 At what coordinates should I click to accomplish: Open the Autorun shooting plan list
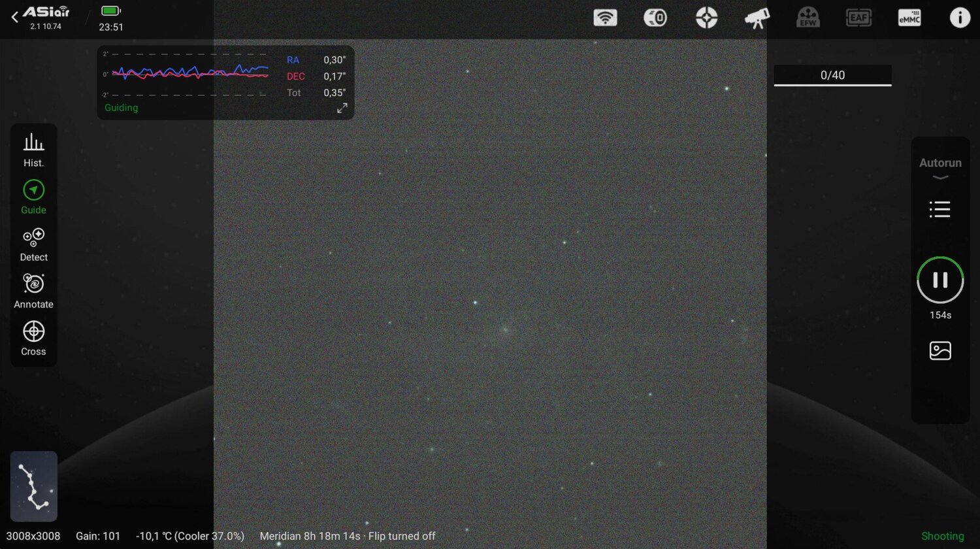(939, 209)
